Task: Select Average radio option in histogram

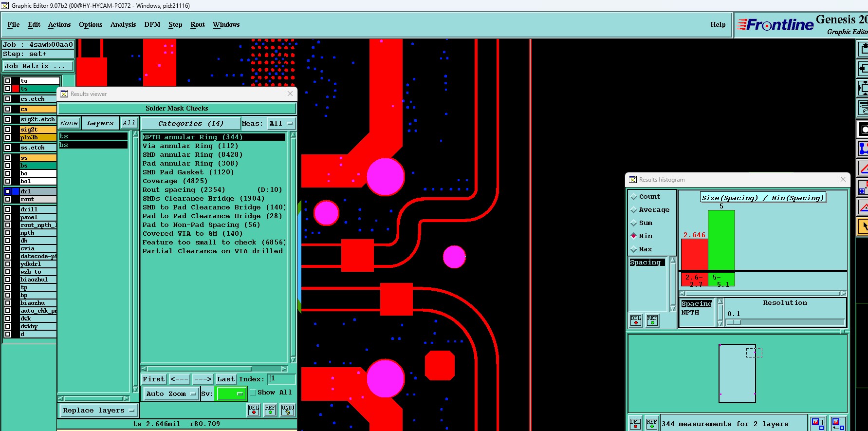Action: [634, 210]
